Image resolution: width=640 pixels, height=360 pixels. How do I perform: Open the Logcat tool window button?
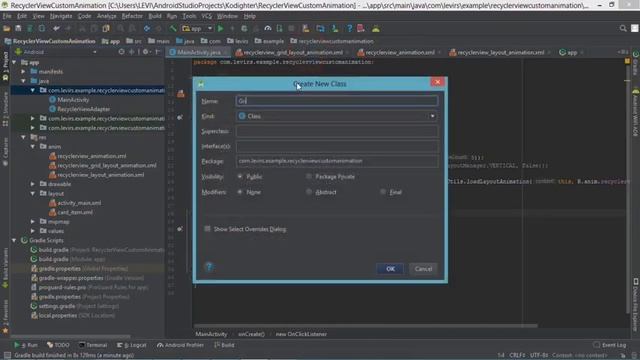(x=131, y=345)
